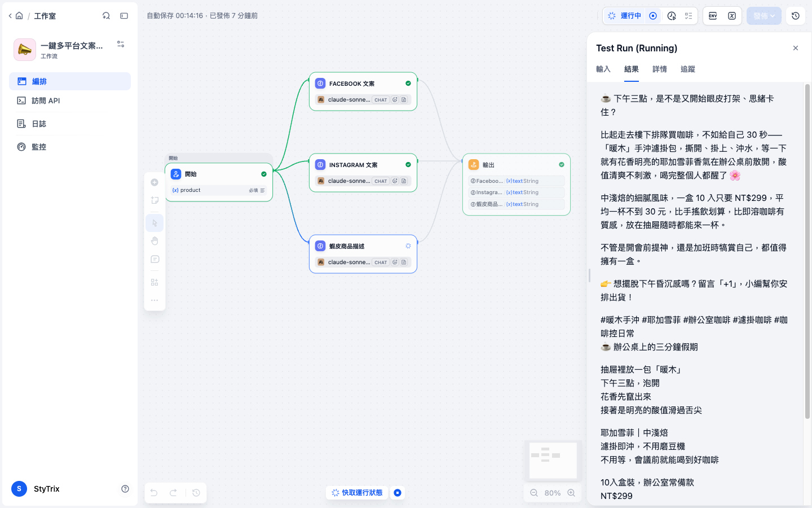The height and width of the screenshot is (508, 812).
Task: Click the product variable row
Action: (x=219, y=190)
